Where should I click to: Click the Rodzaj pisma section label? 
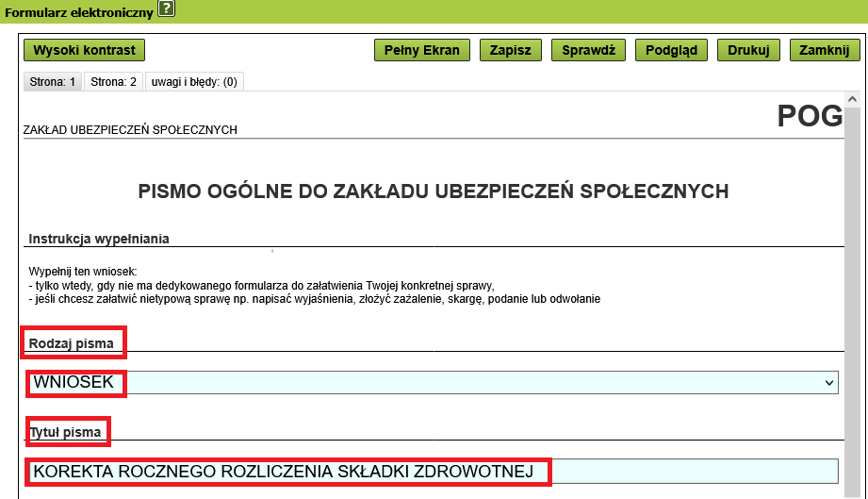pyautogui.click(x=71, y=343)
